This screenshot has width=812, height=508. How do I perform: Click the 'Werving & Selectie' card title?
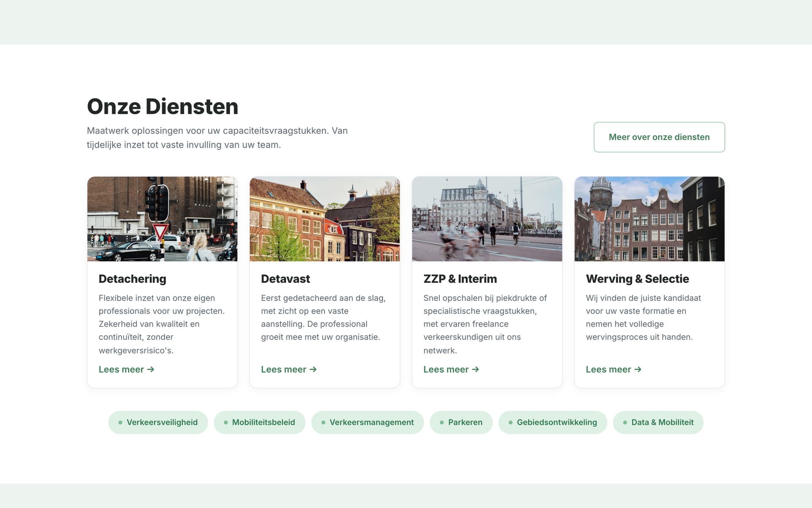coord(637,279)
